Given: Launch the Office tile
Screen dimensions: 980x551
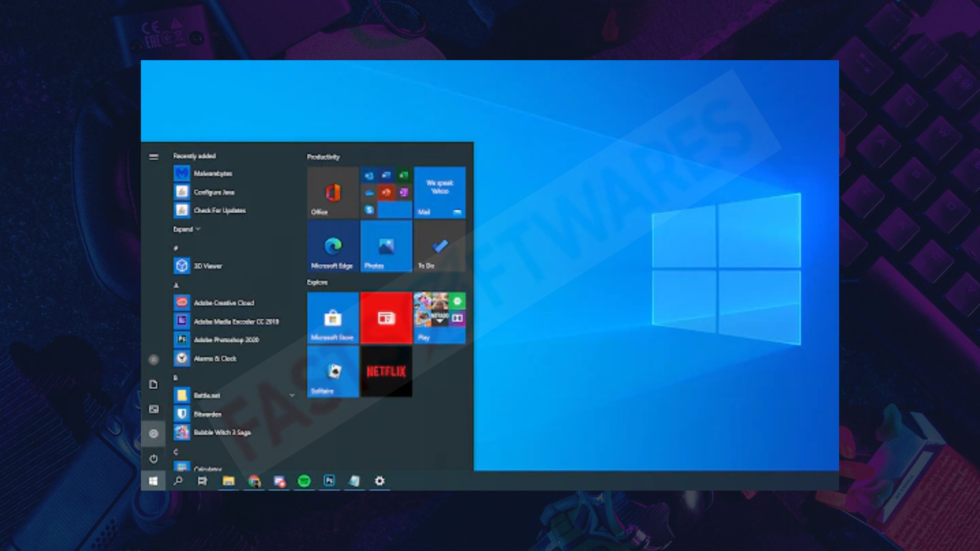Looking at the screenshot, I should 333,192.
